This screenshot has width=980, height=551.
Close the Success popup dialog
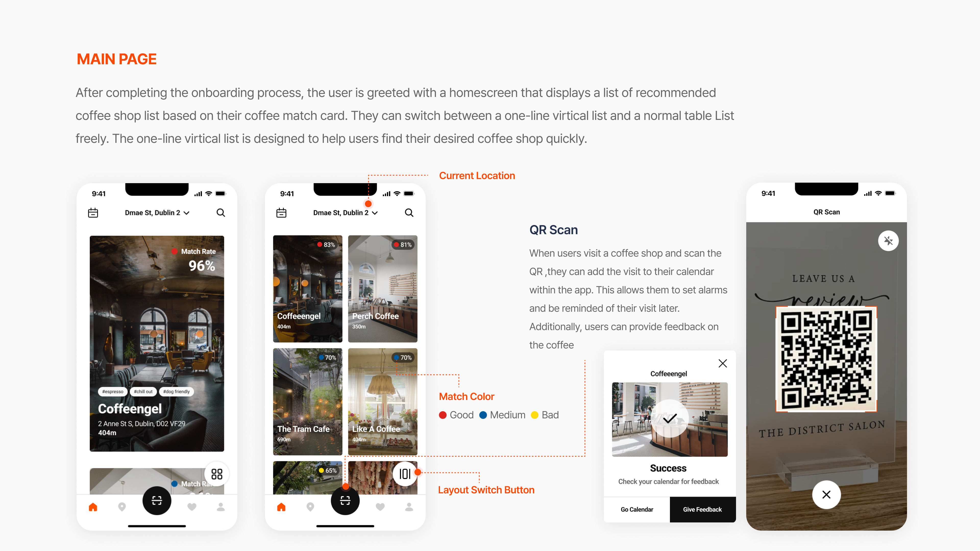[x=722, y=364]
